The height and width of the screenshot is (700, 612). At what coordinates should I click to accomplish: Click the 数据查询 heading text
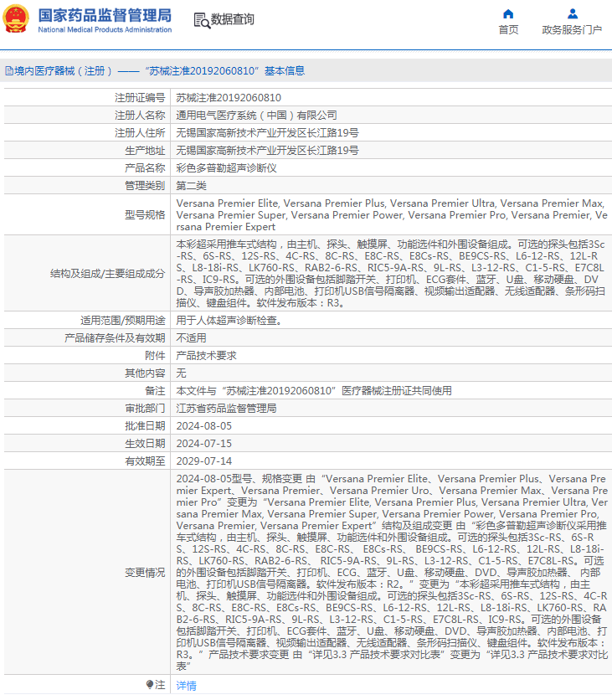pos(232,19)
